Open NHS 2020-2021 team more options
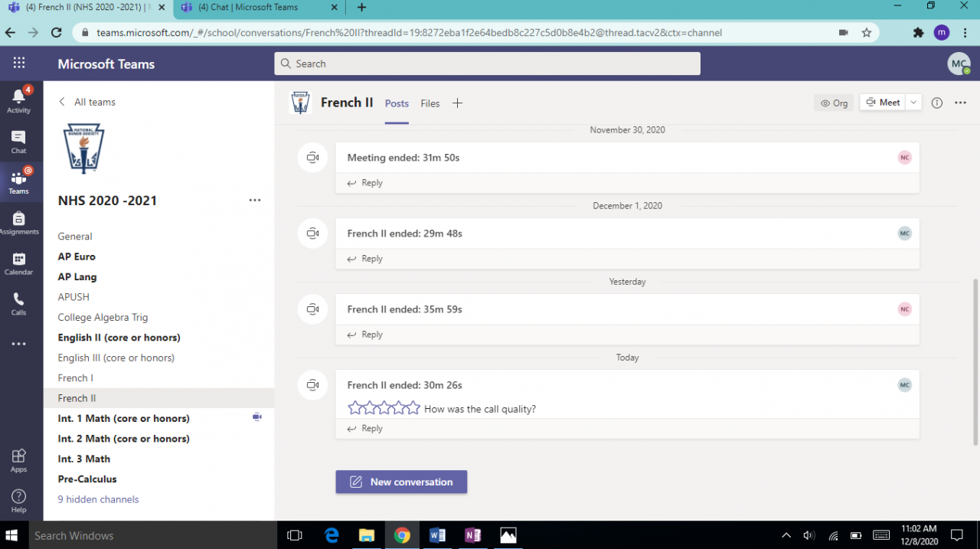980x549 pixels. coord(255,201)
